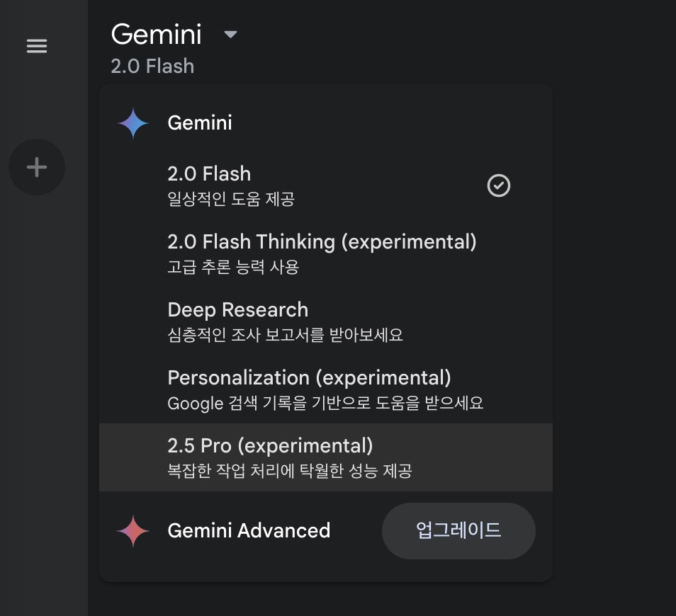Screen dimensions: 676x616
Task: Select the 2.0 Flash model
Action: 326,186
